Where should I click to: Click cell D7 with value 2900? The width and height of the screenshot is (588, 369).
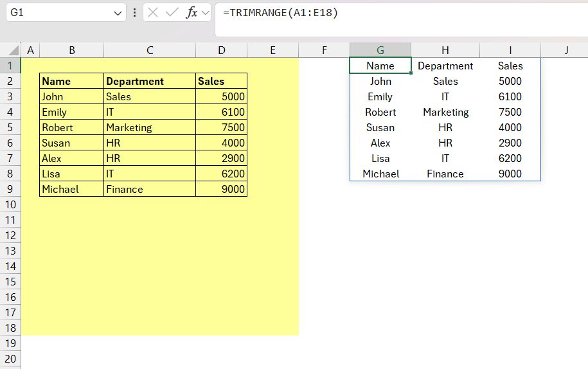221,158
